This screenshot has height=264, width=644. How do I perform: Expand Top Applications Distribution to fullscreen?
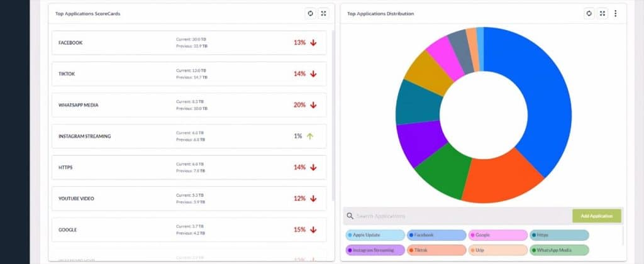(602, 14)
